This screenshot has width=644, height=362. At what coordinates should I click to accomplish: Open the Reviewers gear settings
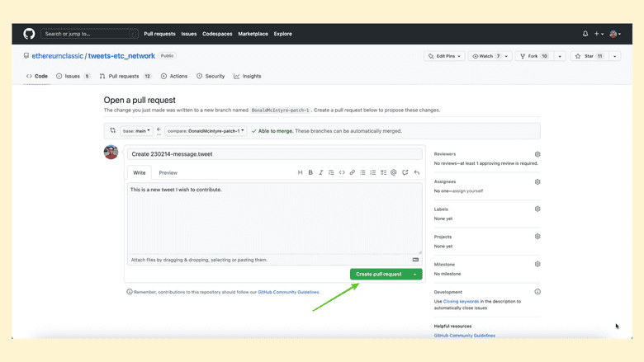[x=537, y=154]
